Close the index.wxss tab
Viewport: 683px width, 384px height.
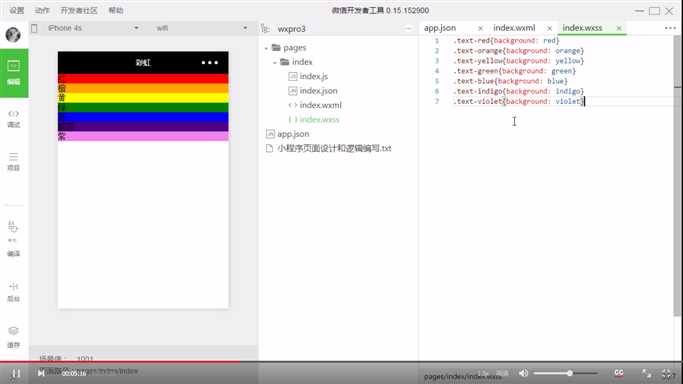click(619, 28)
